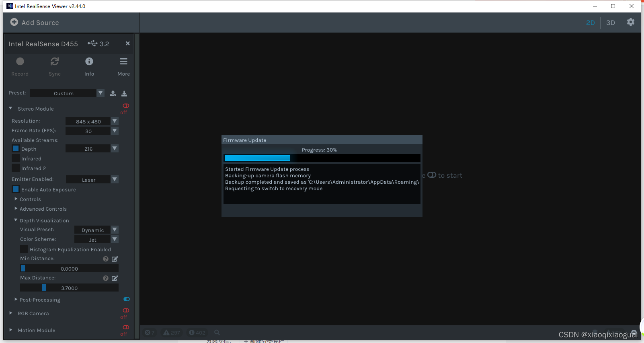Click the Add Source label
The height and width of the screenshot is (343, 644).
click(40, 23)
